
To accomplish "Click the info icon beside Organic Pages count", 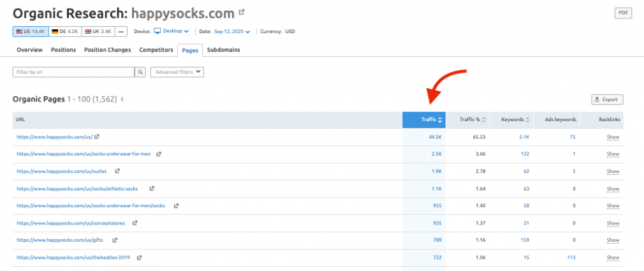I will click(123, 99).
